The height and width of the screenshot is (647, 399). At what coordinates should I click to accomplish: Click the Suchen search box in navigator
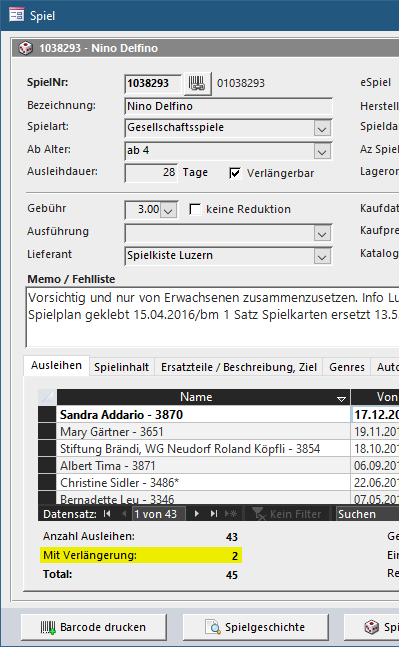367,514
